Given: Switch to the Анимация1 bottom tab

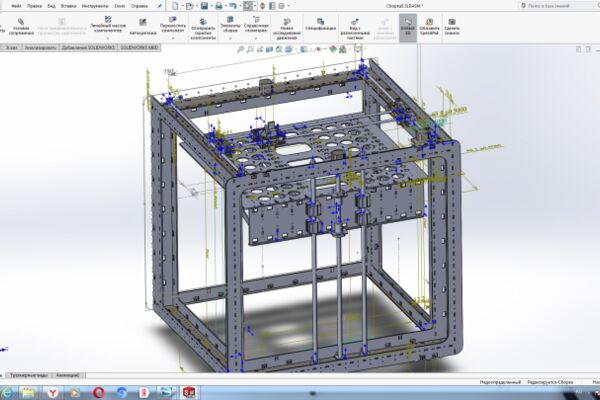Looking at the screenshot, I should [x=68, y=376].
